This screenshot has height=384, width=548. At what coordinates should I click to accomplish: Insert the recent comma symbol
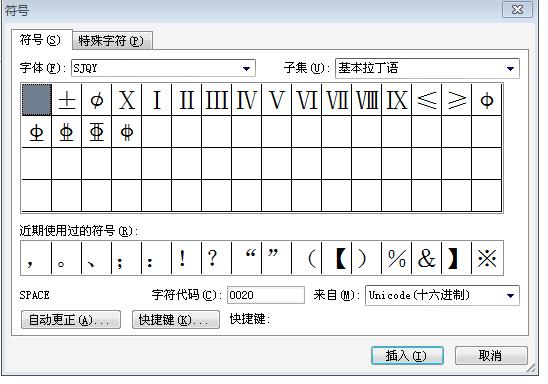[x=36, y=258]
